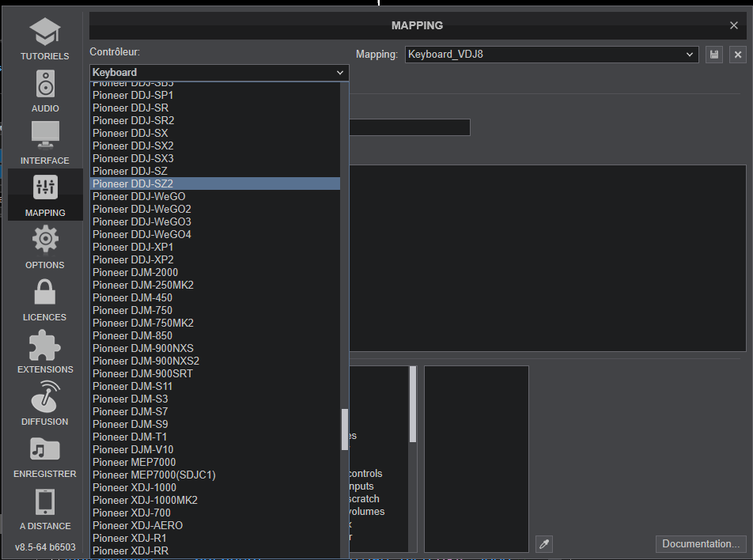Pick Pioneer DDJ-WeGO entry
This screenshot has height=560, width=753.
click(214, 196)
